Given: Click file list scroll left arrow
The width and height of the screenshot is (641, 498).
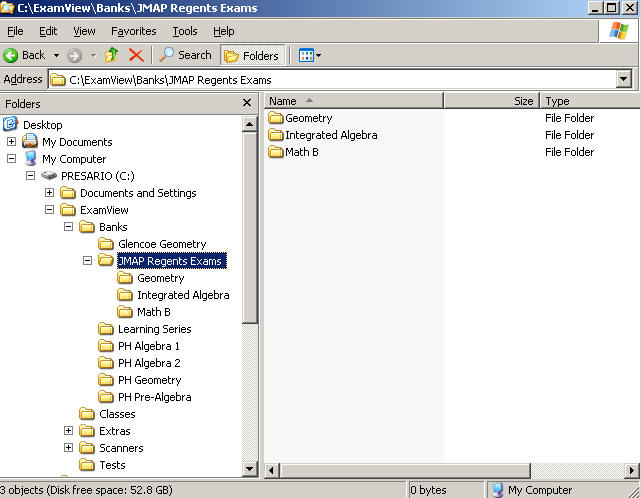Looking at the screenshot, I should (271, 471).
